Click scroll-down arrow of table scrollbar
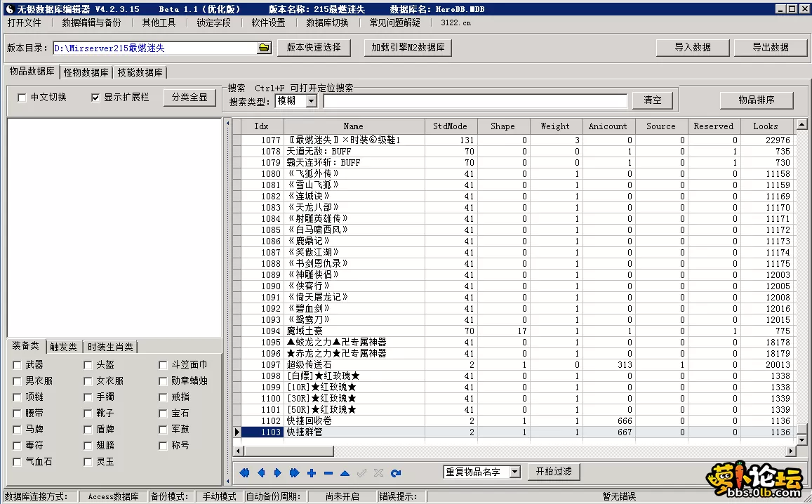 click(x=801, y=439)
